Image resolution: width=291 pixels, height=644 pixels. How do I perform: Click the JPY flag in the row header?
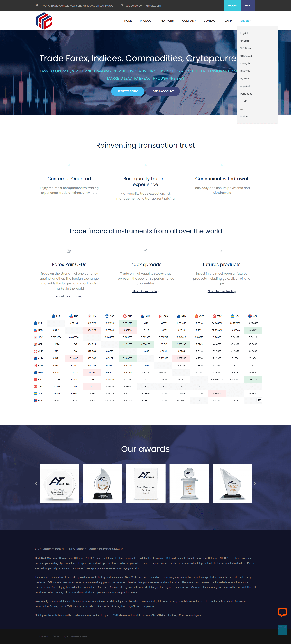click(35, 337)
